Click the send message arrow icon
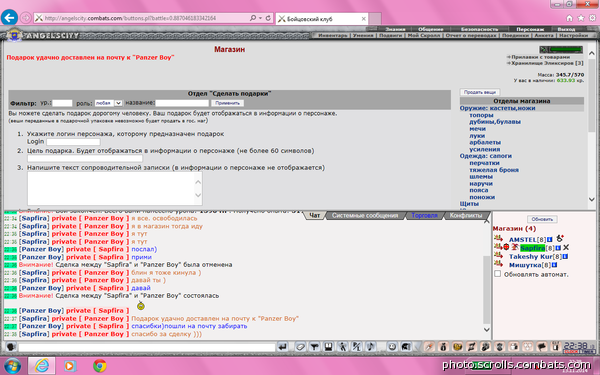 [x=282, y=347]
